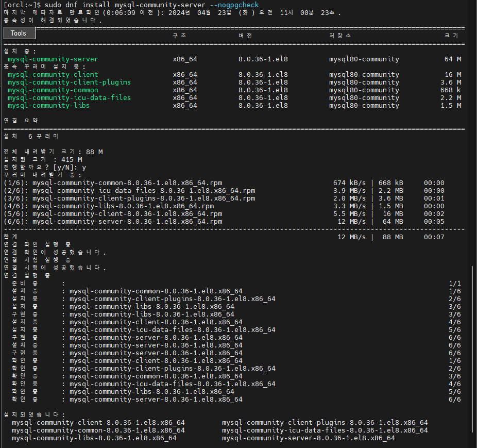Click the mysql80-community repository for mysql-community-server
This screenshot has height=448, width=477.
point(364,59)
